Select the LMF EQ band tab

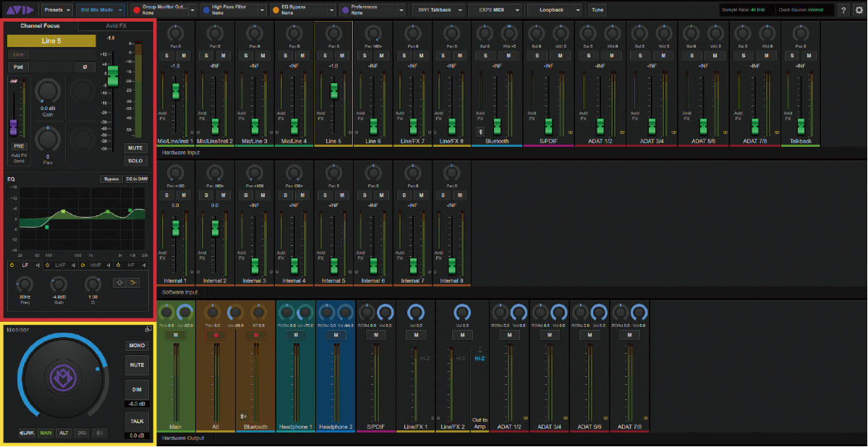tap(60, 265)
